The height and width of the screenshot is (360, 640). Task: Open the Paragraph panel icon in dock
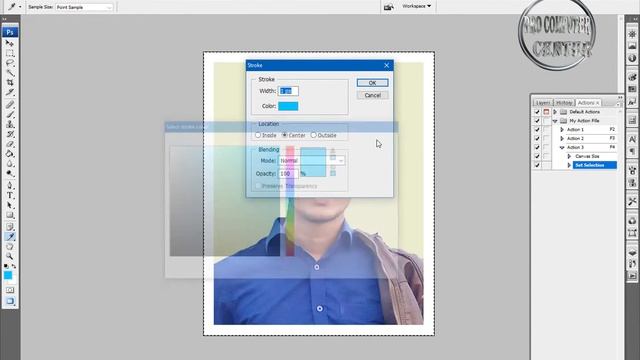click(x=632, y=151)
